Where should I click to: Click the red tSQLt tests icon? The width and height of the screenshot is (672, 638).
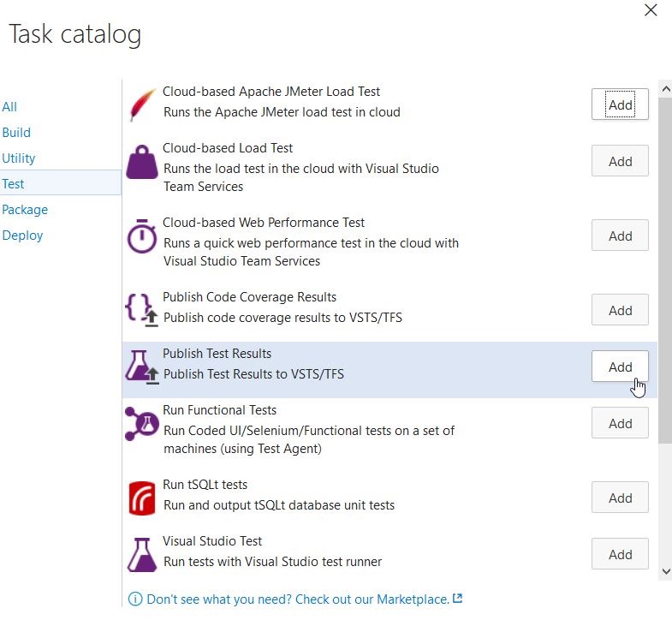click(142, 498)
